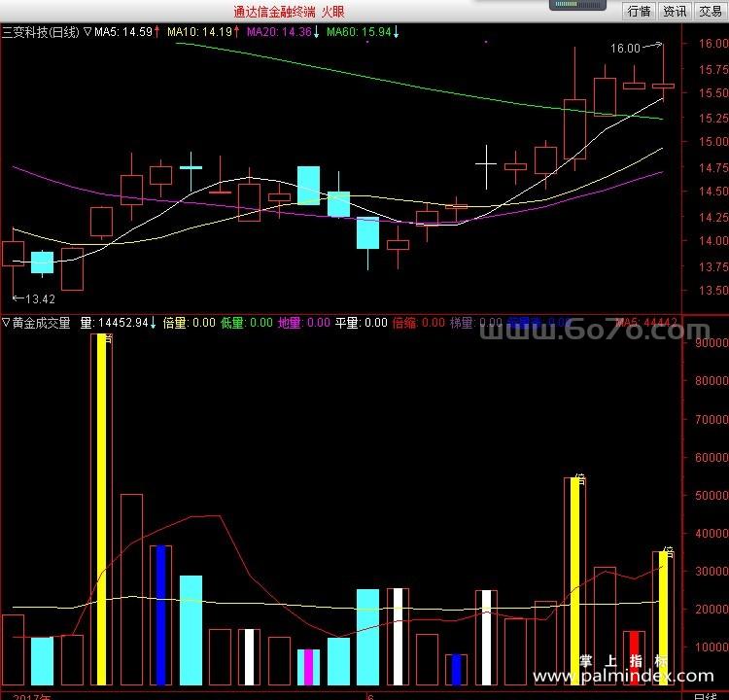Click the signal meter widget at top
This screenshot has height=700, width=729.
click(577, 5)
